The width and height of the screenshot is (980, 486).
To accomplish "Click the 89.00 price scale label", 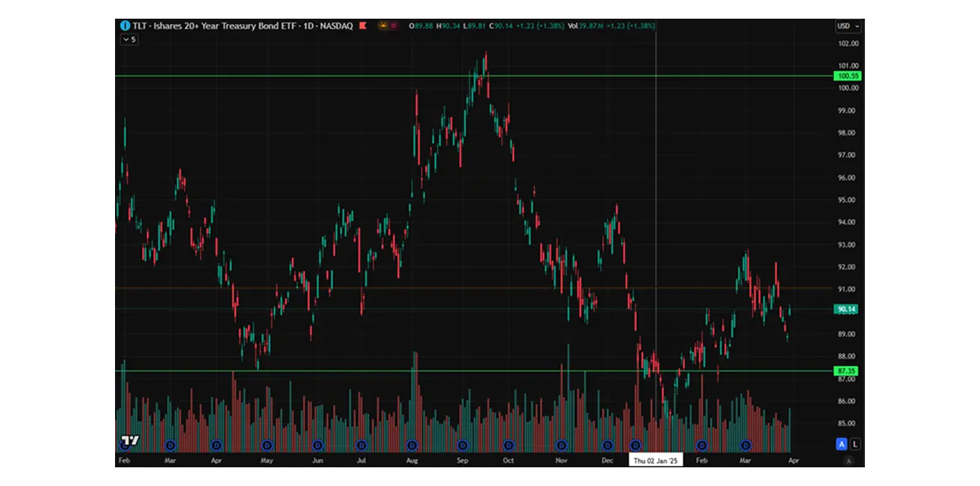I will pos(848,334).
